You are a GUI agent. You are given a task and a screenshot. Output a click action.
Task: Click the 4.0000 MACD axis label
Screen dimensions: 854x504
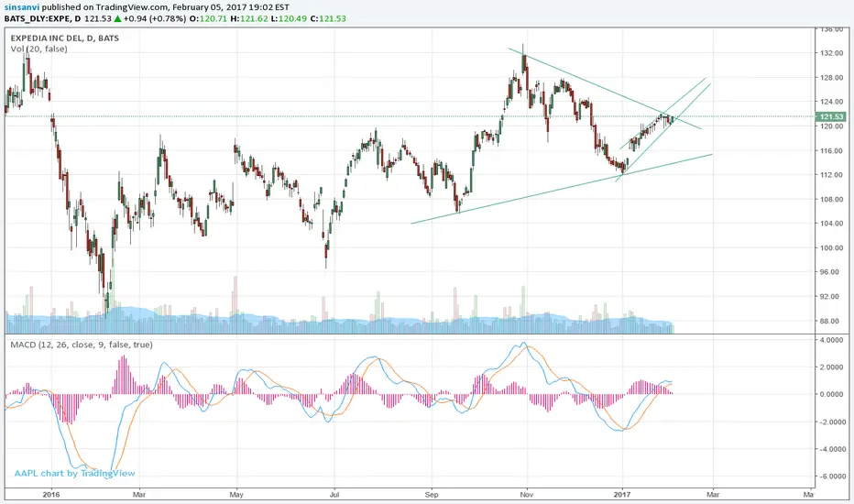(834, 340)
